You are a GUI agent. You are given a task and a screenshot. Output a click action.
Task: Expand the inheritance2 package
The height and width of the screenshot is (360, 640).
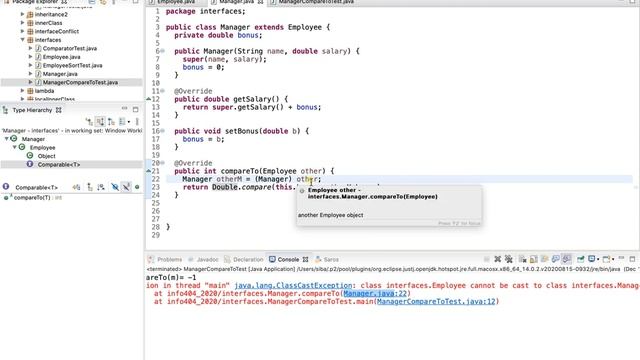click(x=22, y=14)
